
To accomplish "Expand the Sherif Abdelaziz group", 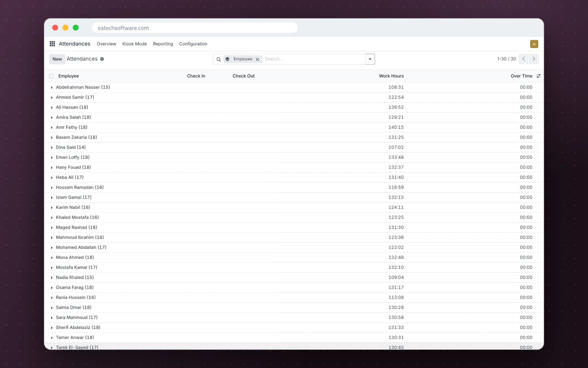I will pyautogui.click(x=52, y=328).
